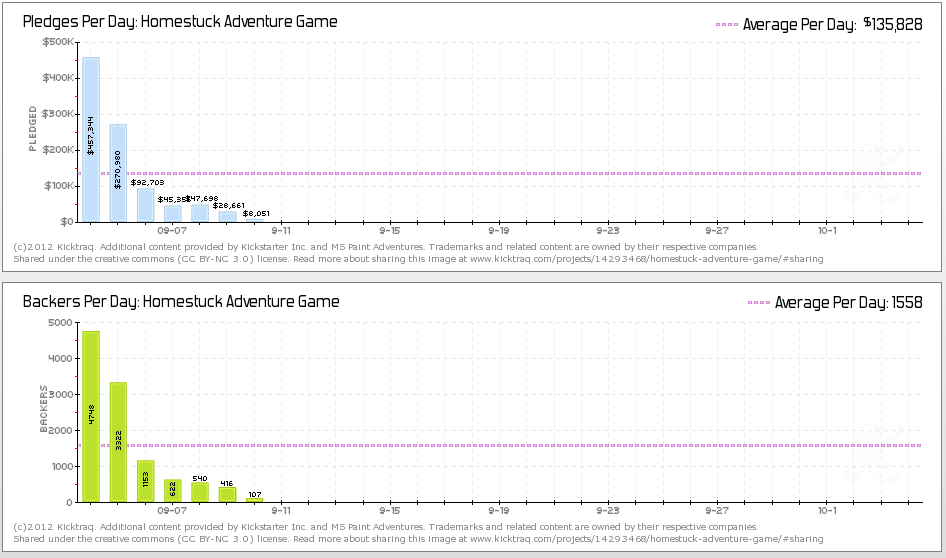
Task: Click the $92,703 pledges bar
Action: (145, 205)
